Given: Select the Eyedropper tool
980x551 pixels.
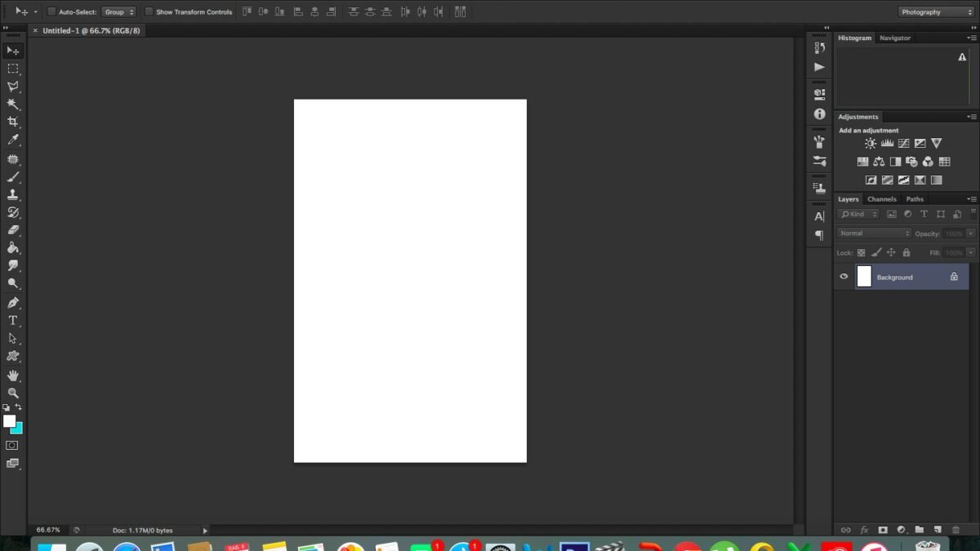Looking at the screenshot, I should (x=13, y=140).
